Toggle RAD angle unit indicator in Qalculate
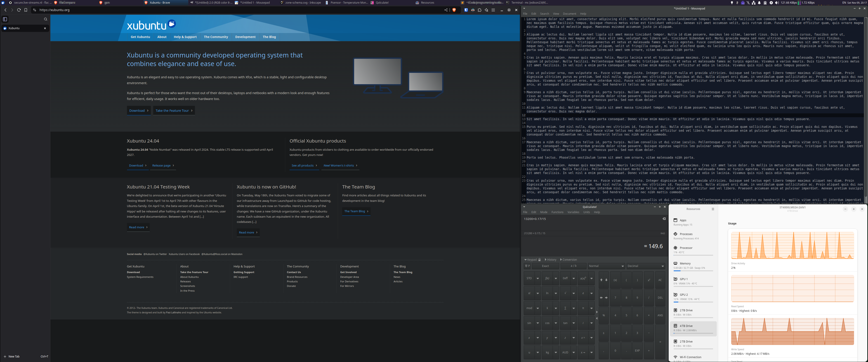The image size is (868, 362). click(x=663, y=233)
